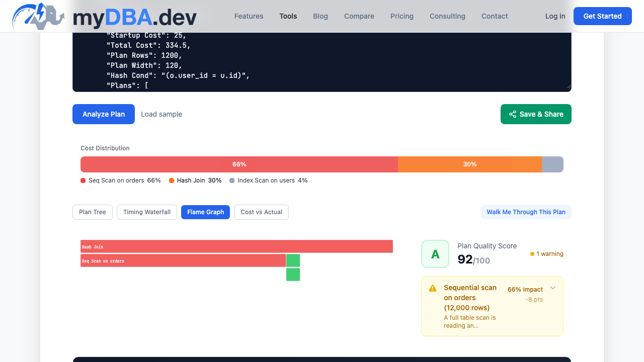Switch to the Timing Waterfall tab
This screenshot has height=362, width=644.
pyautogui.click(x=147, y=212)
